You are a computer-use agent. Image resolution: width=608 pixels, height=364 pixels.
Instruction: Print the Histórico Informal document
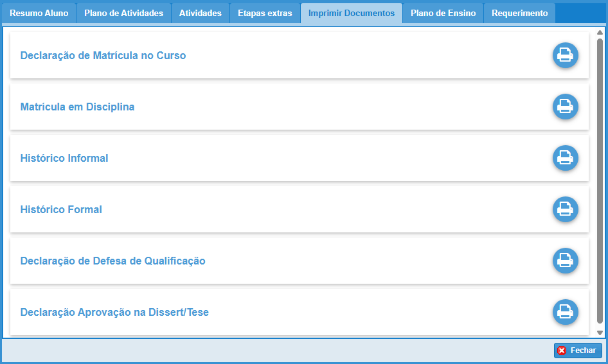(x=566, y=158)
